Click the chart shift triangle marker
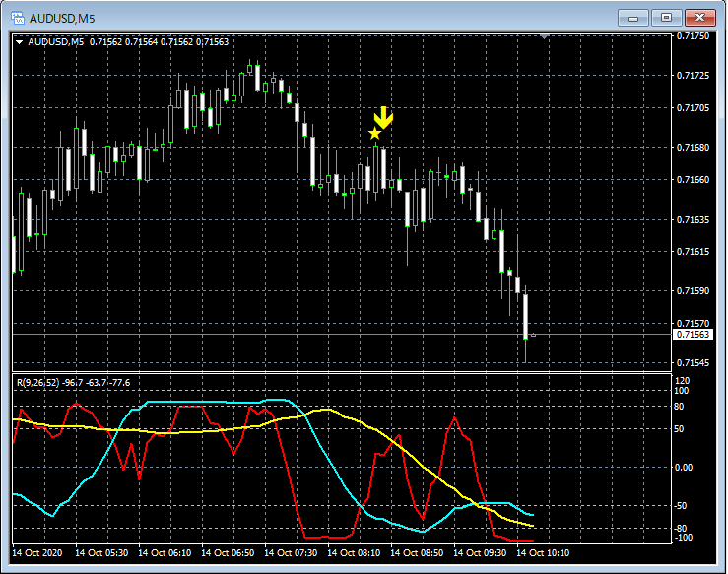 (545, 36)
